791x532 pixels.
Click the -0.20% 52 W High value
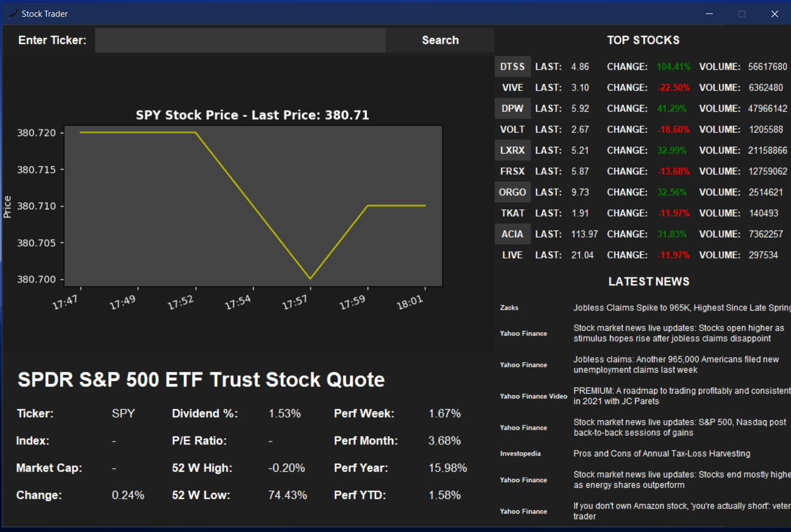pyautogui.click(x=287, y=468)
